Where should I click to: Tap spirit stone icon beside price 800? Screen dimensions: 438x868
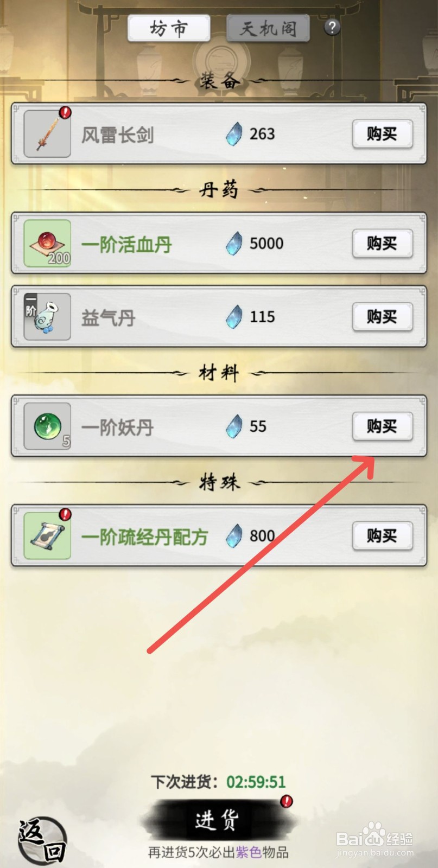[234, 536]
